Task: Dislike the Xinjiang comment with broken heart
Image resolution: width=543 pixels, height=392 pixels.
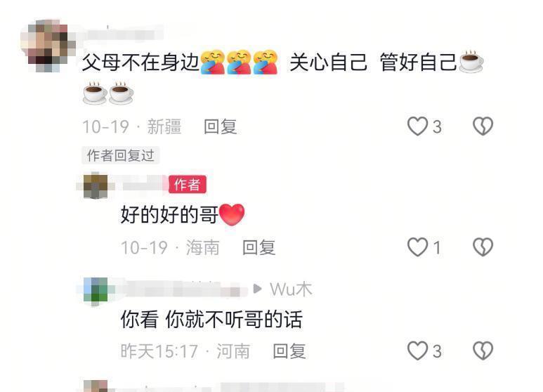Action: 483,126
